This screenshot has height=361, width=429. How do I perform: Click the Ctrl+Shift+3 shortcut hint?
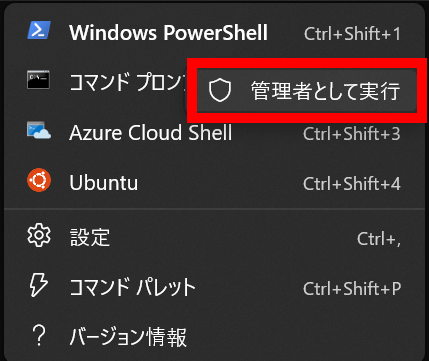coord(352,134)
